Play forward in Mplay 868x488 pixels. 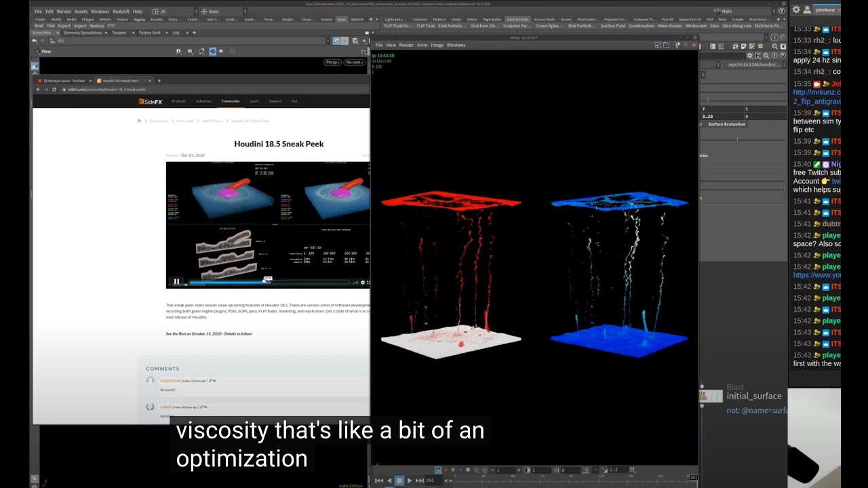410,480
